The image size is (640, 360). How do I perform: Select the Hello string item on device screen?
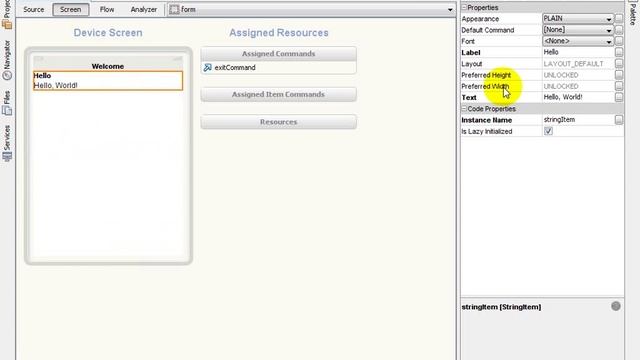pos(108,80)
